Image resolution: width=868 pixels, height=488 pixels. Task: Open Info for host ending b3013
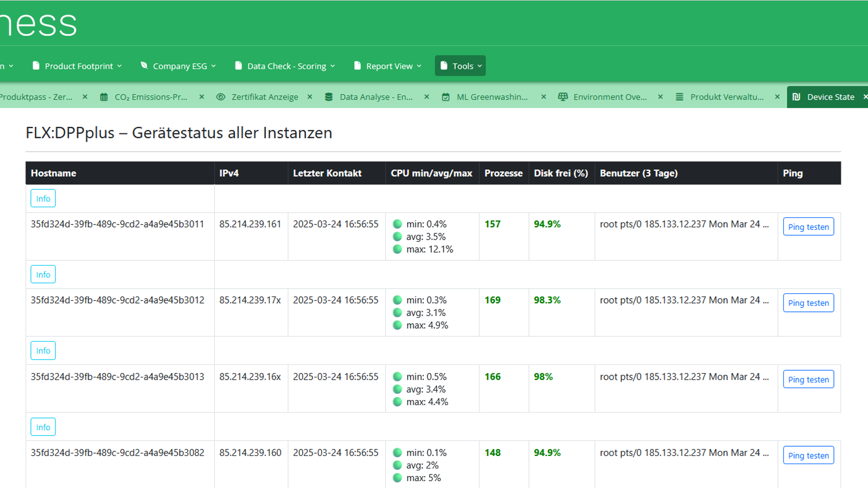(x=43, y=351)
